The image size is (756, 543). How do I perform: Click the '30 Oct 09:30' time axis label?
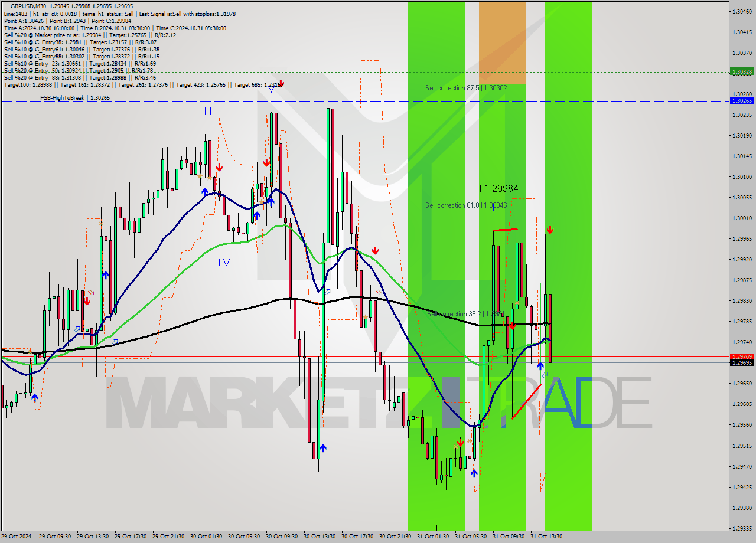(282, 537)
